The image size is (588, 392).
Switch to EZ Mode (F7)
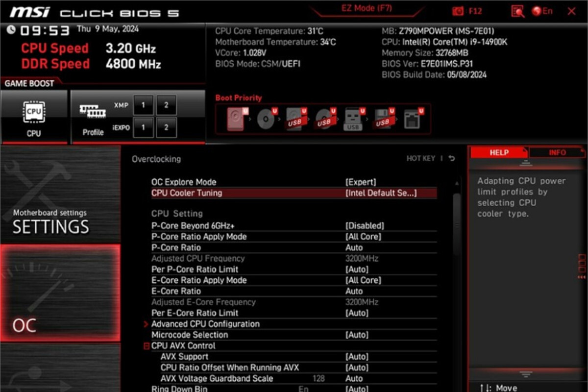click(x=367, y=8)
